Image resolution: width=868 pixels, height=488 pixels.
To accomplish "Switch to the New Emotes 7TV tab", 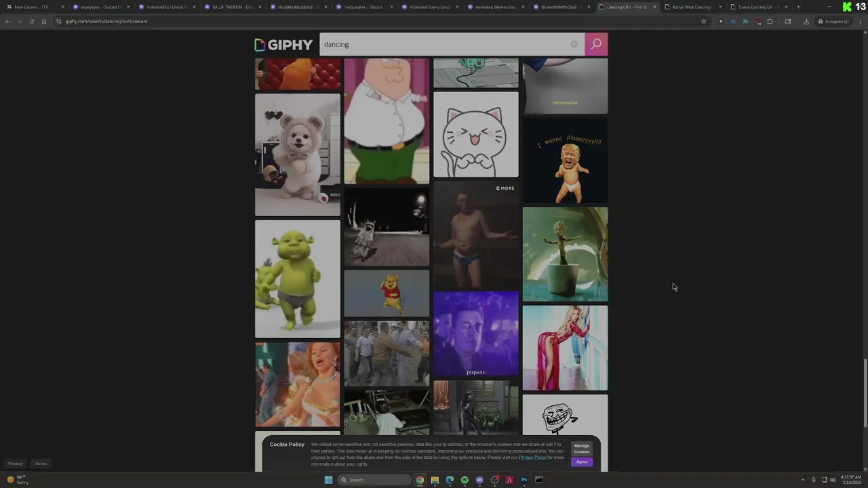I will point(32,7).
